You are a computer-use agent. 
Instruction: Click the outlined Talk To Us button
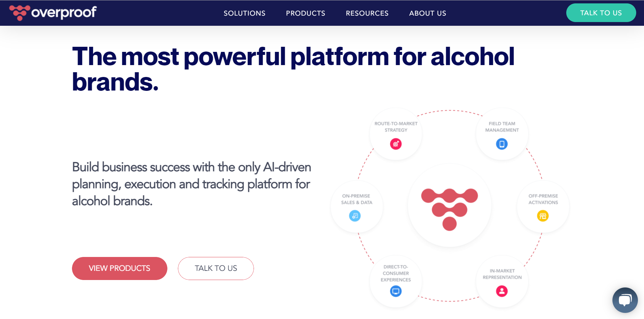[216, 268]
